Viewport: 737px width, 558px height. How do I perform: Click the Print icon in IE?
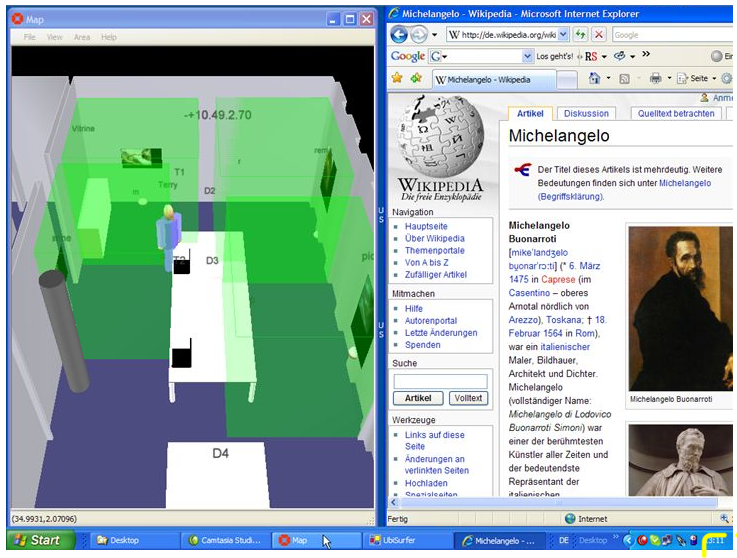click(655, 79)
